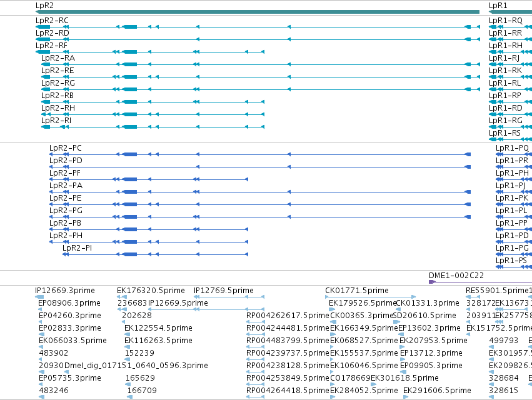
Task: Select the LpR1-RR transcript label
Action: [x=506, y=33]
